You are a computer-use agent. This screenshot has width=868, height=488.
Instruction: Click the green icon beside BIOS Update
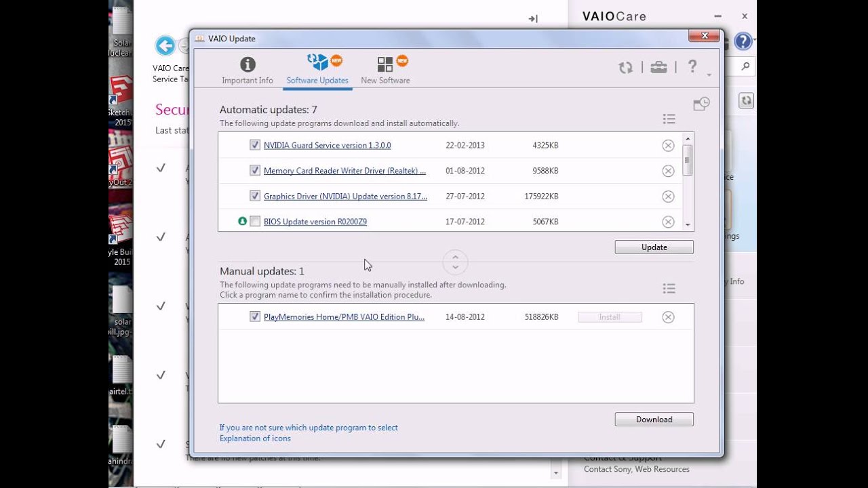pos(242,221)
